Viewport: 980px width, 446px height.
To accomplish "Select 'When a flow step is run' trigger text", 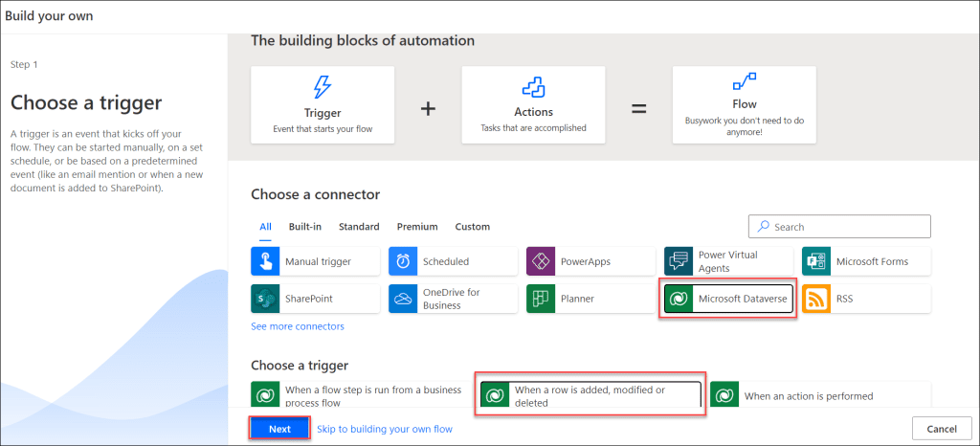I will click(373, 396).
